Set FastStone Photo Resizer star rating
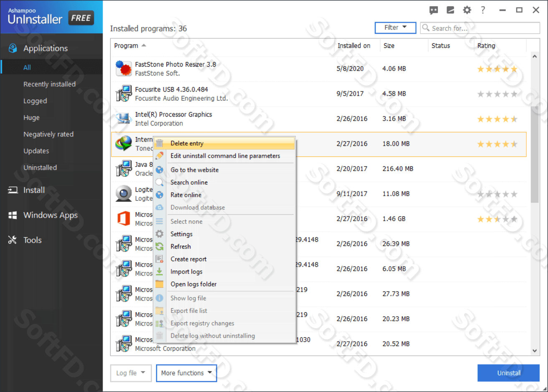This screenshot has width=548, height=392. (497, 69)
